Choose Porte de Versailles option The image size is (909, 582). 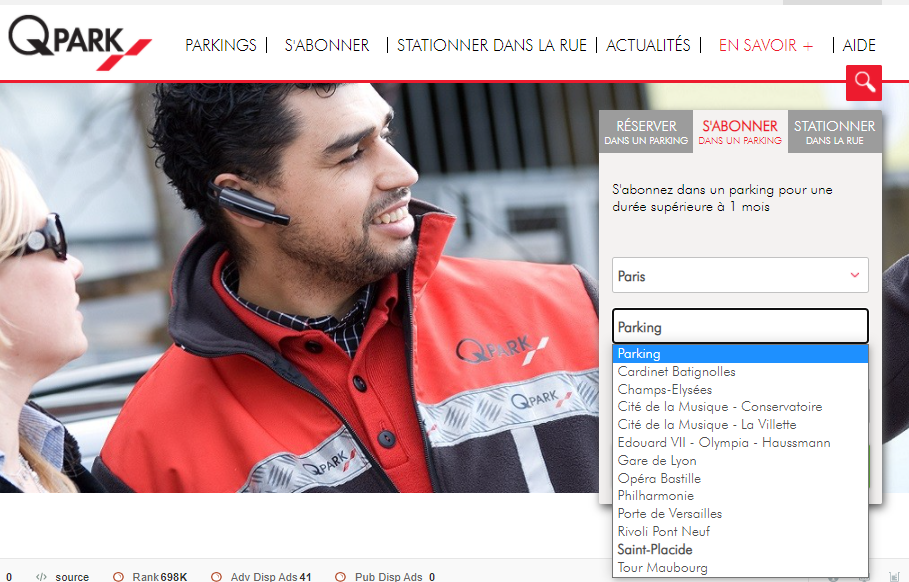tap(740, 514)
